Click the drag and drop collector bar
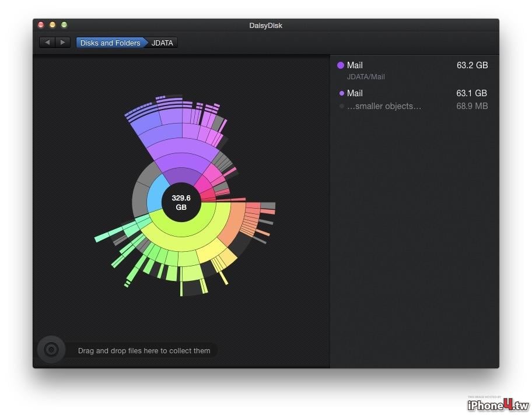532x415 pixels. pyautogui.click(x=144, y=350)
